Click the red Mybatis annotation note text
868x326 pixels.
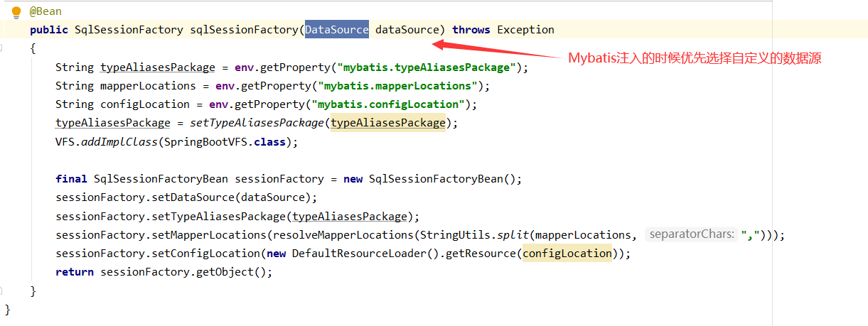(695, 59)
